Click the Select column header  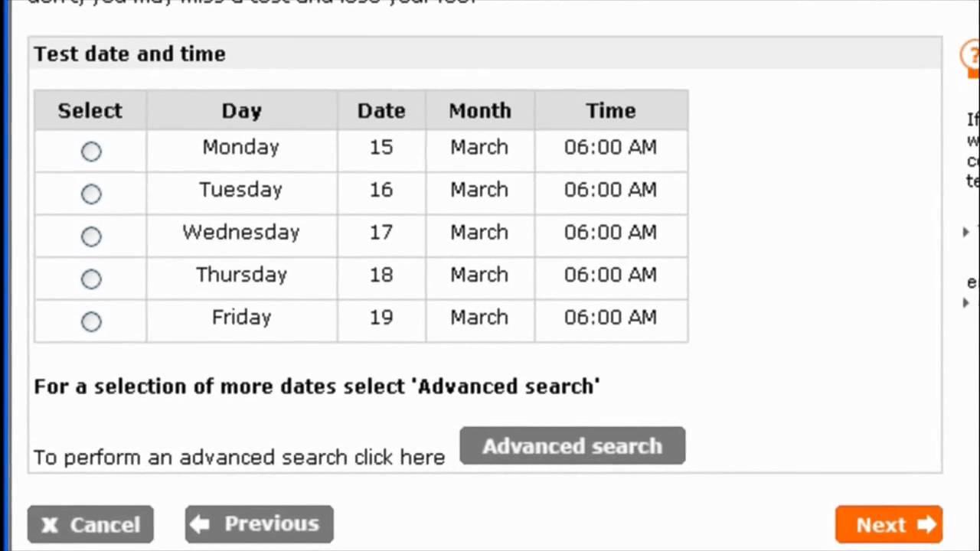pyautogui.click(x=90, y=111)
